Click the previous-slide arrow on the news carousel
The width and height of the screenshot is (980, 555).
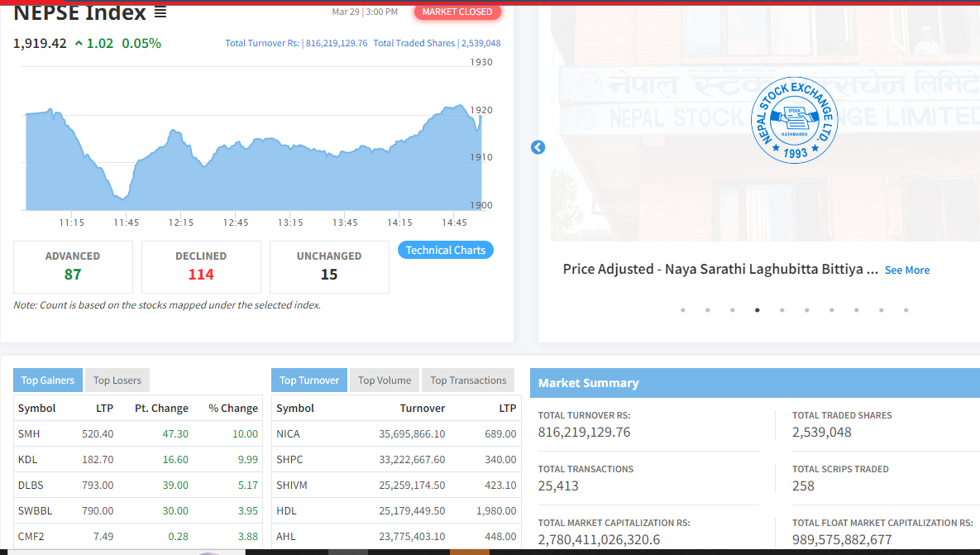click(538, 147)
